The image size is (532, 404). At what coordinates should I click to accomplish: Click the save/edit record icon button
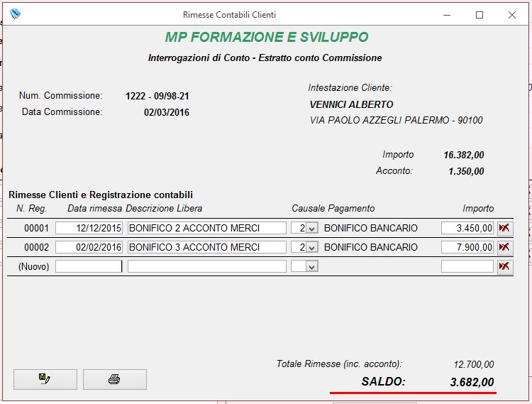point(45,379)
